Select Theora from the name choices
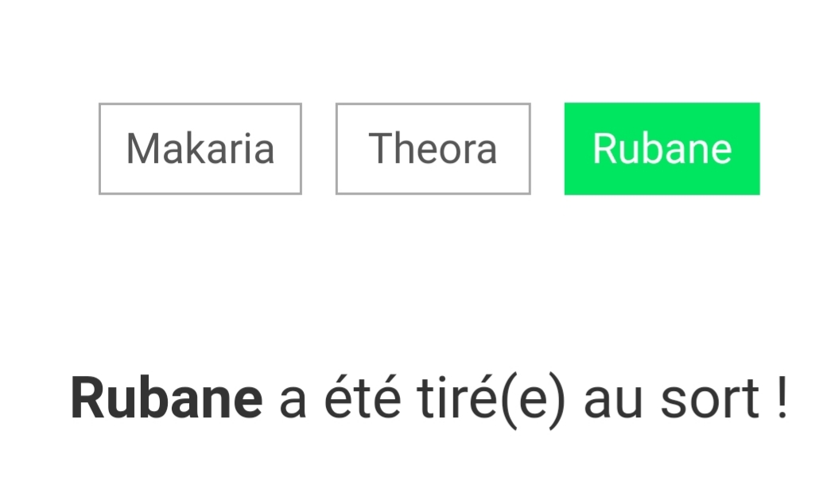 point(433,149)
